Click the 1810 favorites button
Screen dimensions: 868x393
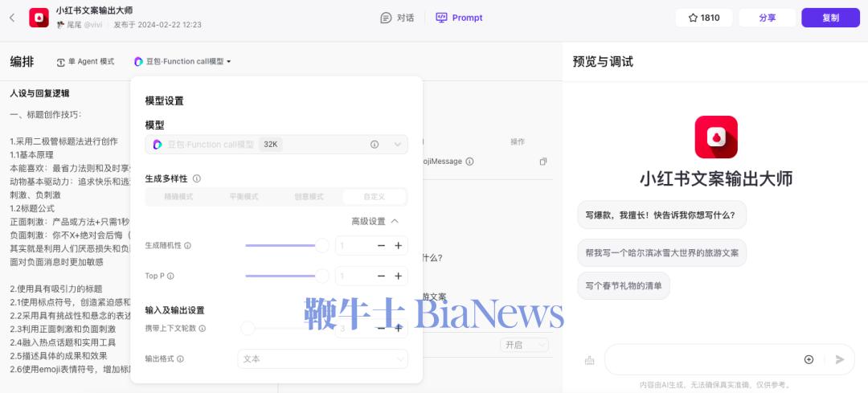[x=703, y=18]
